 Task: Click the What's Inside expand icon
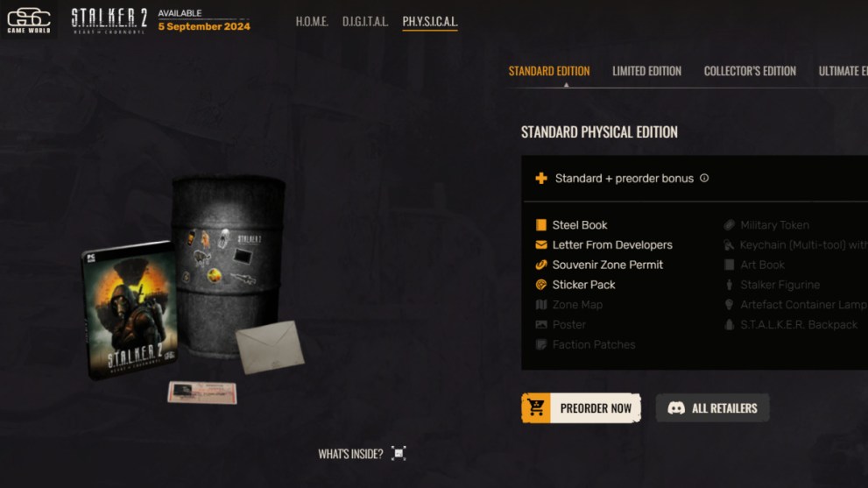pyautogui.click(x=399, y=453)
